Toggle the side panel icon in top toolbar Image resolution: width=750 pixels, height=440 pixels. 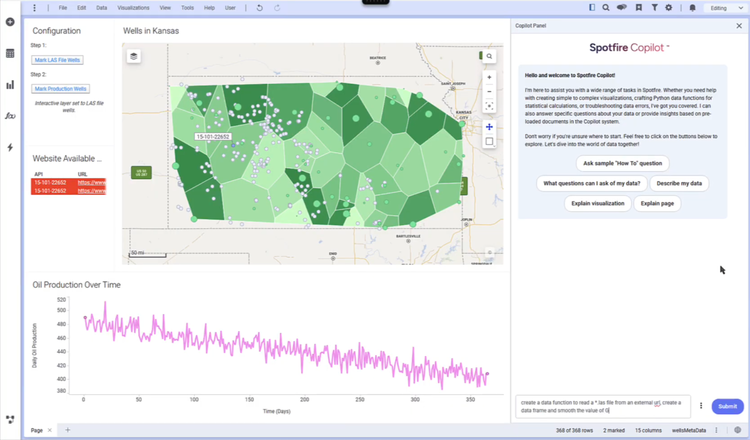click(592, 8)
